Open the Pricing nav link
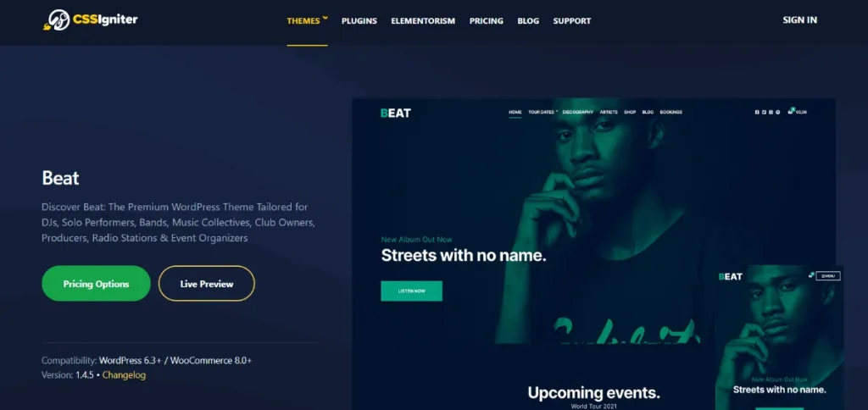Image resolution: width=868 pixels, height=410 pixels. point(486,21)
